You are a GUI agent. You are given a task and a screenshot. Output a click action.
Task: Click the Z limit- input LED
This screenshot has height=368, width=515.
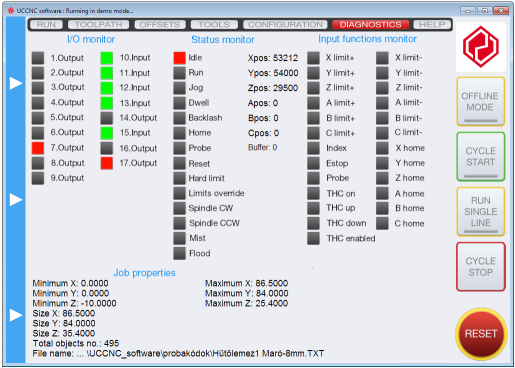point(382,88)
